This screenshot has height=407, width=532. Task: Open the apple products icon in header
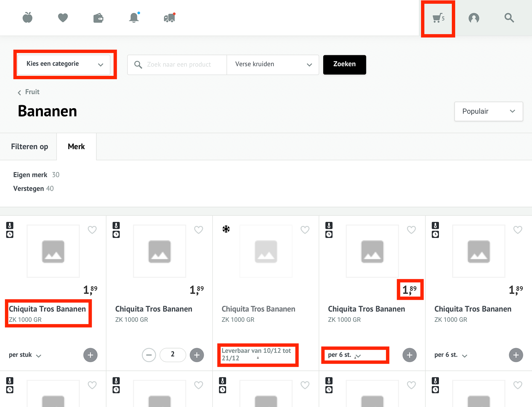[28, 17]
